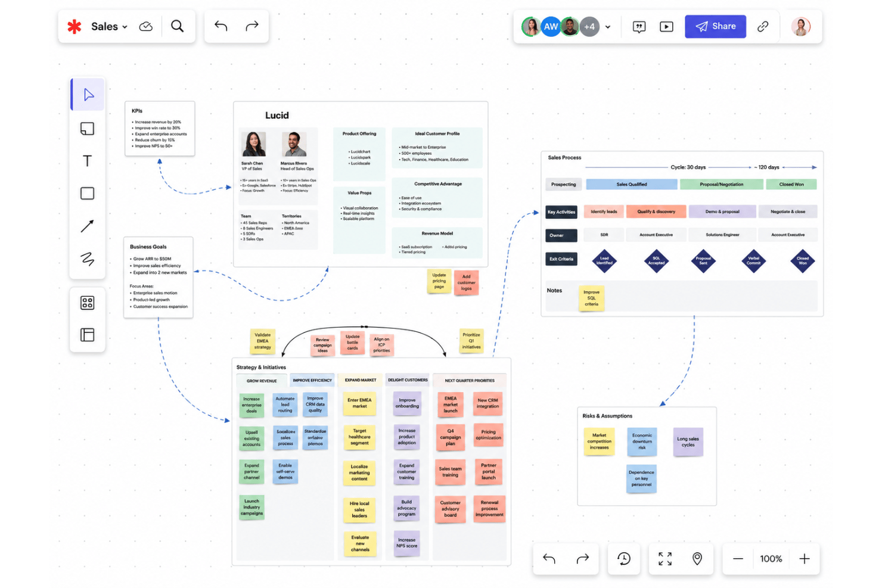Image resolution: width=882 pixels, height=588 pixels.
Task: Click the bottom bar undo arrow
Action: 549,558
